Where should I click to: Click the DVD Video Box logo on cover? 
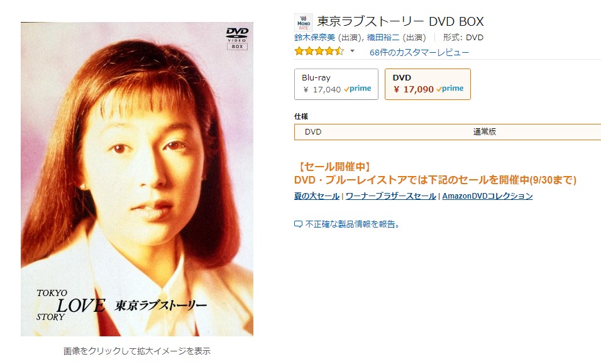coord(237,38)
